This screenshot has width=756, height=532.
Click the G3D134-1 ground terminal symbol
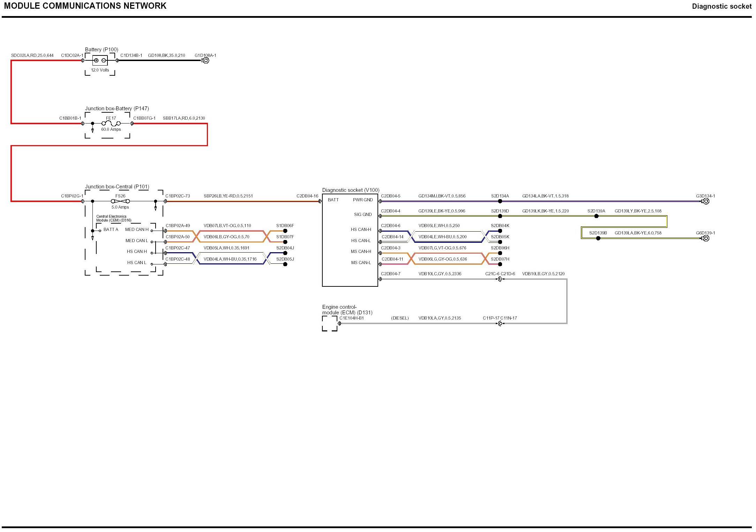click(x=706, y=201)
